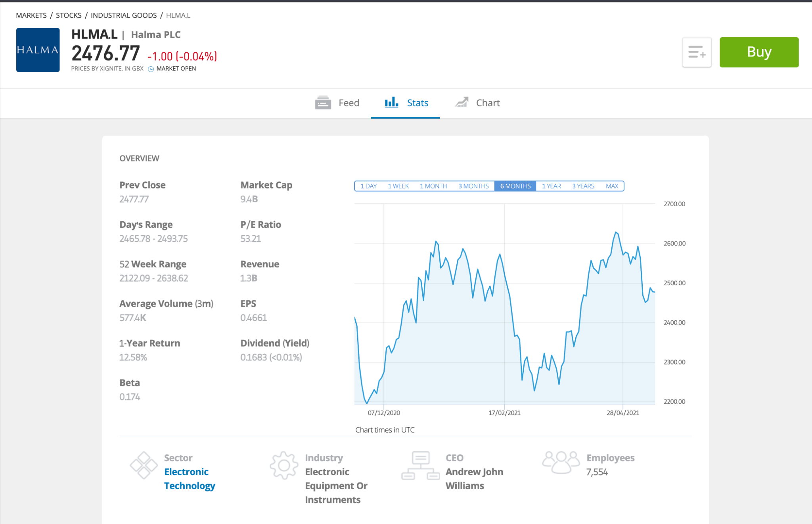Click the Feed newspaper icon
812x524 pixels.
tap(323, 103)
